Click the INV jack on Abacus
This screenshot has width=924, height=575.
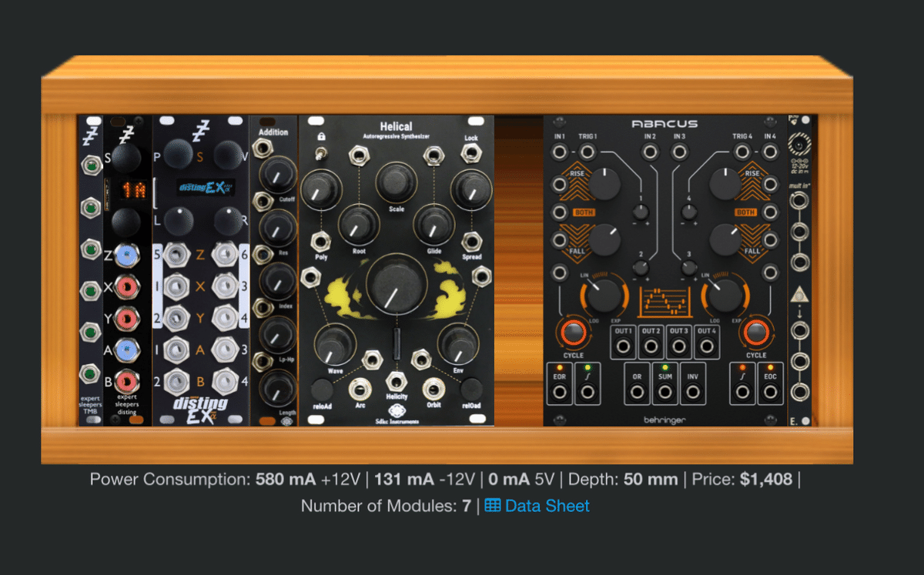(x=693, y=392)
